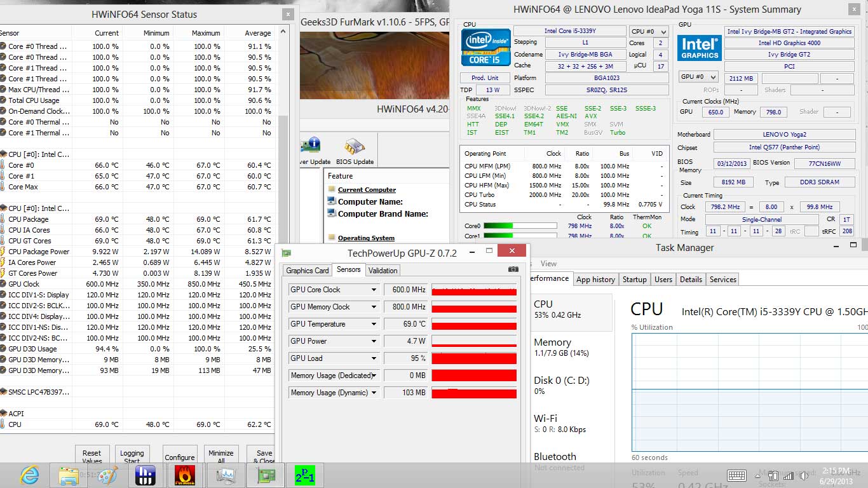Expand GPU Core Clock sensor dropdown

pos(374,290)
